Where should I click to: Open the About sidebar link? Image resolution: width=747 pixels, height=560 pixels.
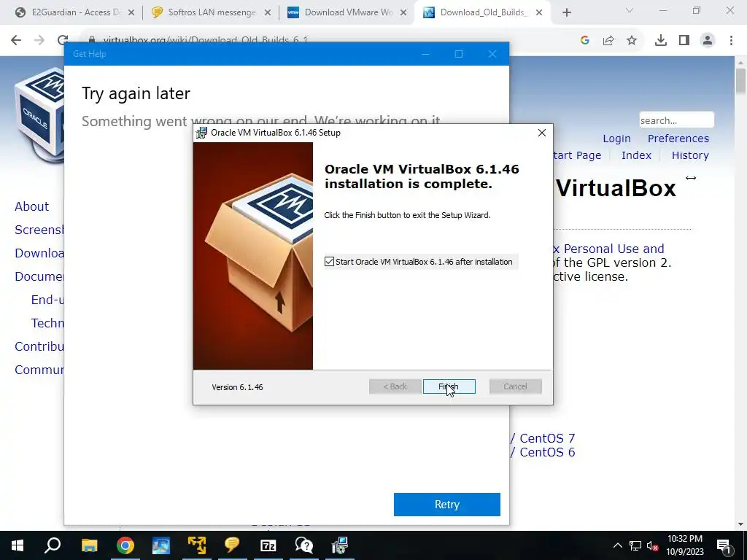(x=31, y=206)
